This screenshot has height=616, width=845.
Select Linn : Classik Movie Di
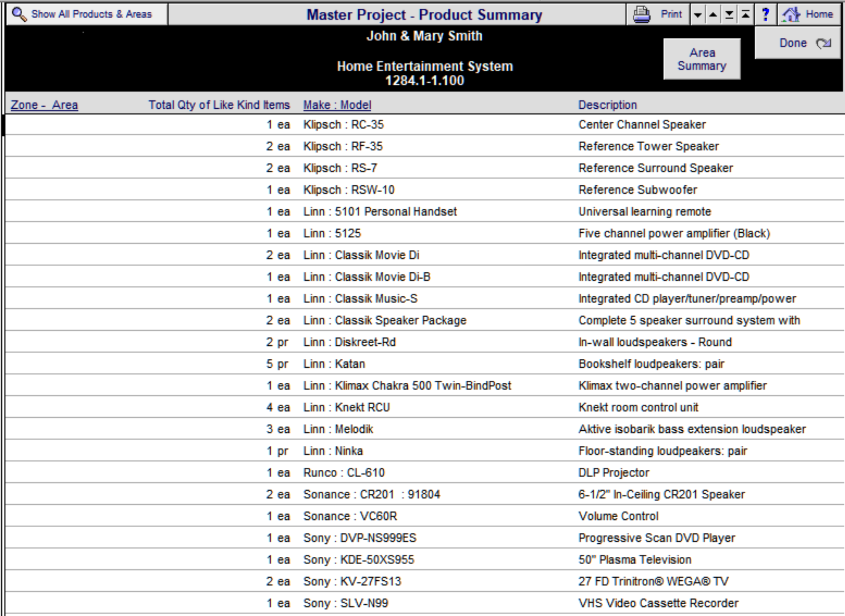(361, 255)
